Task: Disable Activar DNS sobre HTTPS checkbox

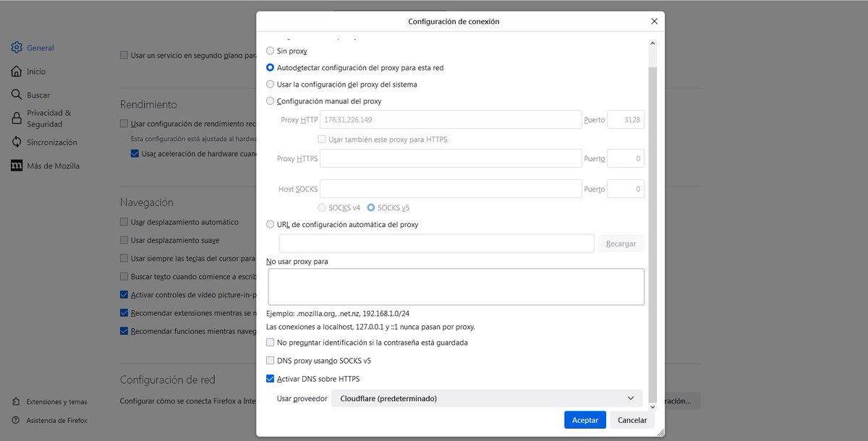Action: point(271,379)
